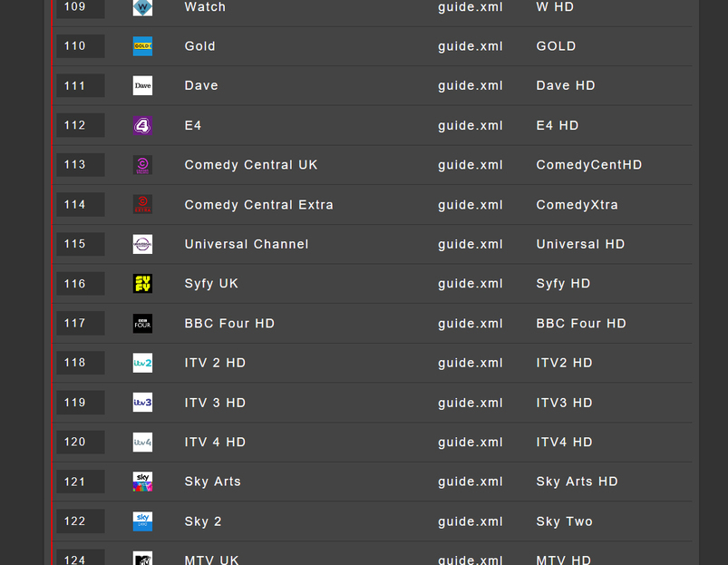Click the 'E4' channel name
This screenshot has width=728, height=565.
tap(193, 125)
